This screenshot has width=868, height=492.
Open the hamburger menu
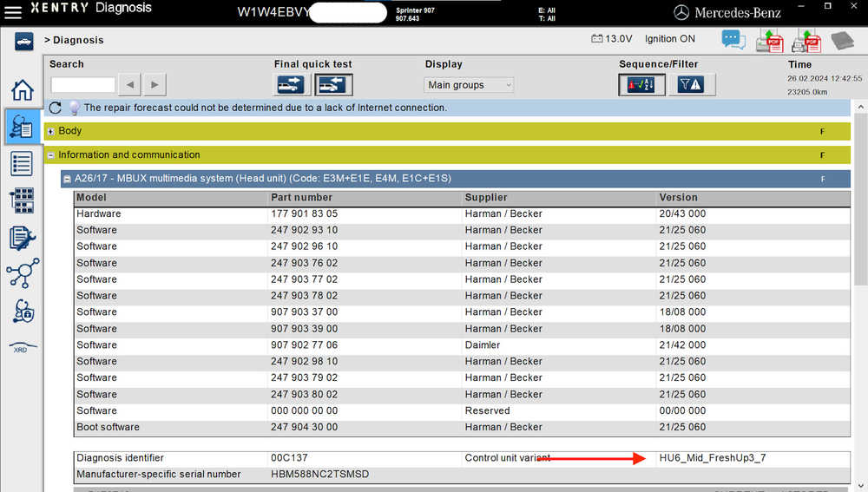tap(13, 12)
